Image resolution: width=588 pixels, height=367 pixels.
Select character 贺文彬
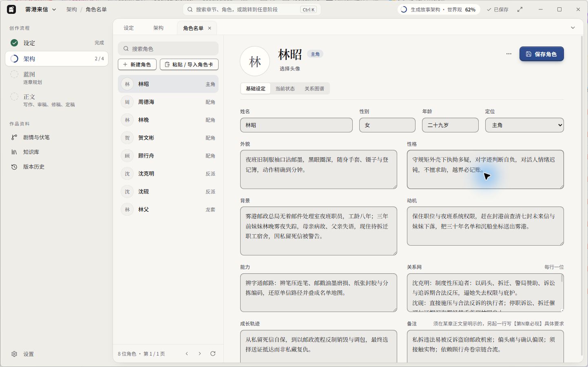click(168, 138)
